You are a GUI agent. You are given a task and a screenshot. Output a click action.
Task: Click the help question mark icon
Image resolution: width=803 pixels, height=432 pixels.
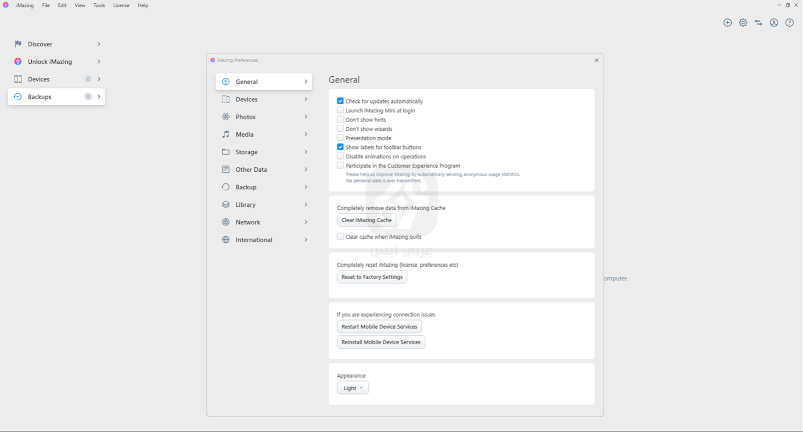click(789, 23)
